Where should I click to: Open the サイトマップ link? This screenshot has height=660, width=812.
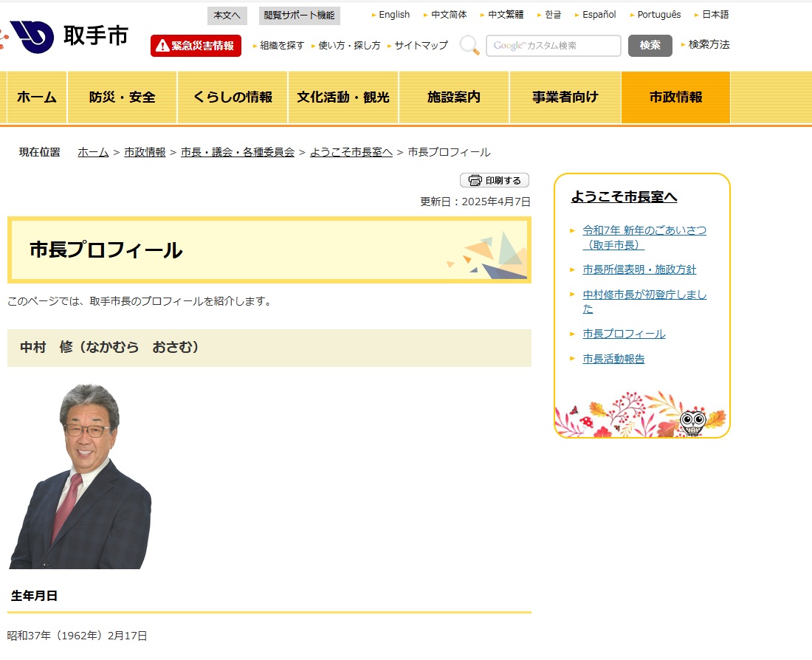(421, 46)
